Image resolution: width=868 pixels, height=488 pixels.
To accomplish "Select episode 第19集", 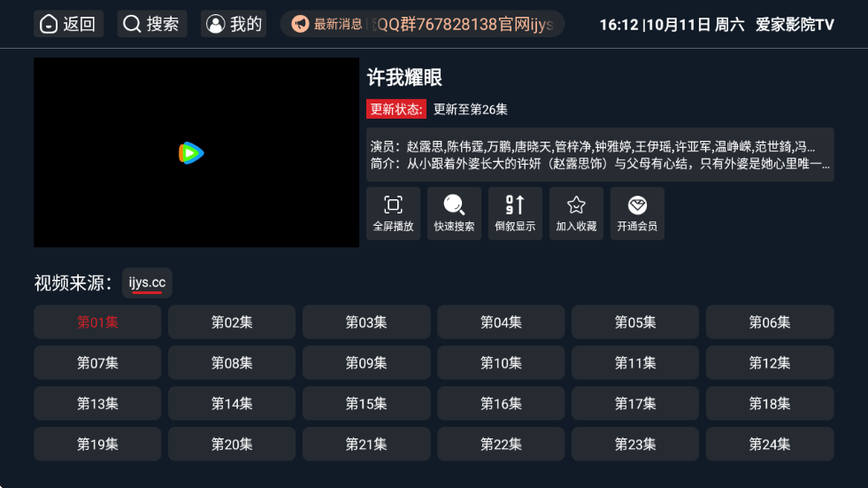I will tap(97, 445).
